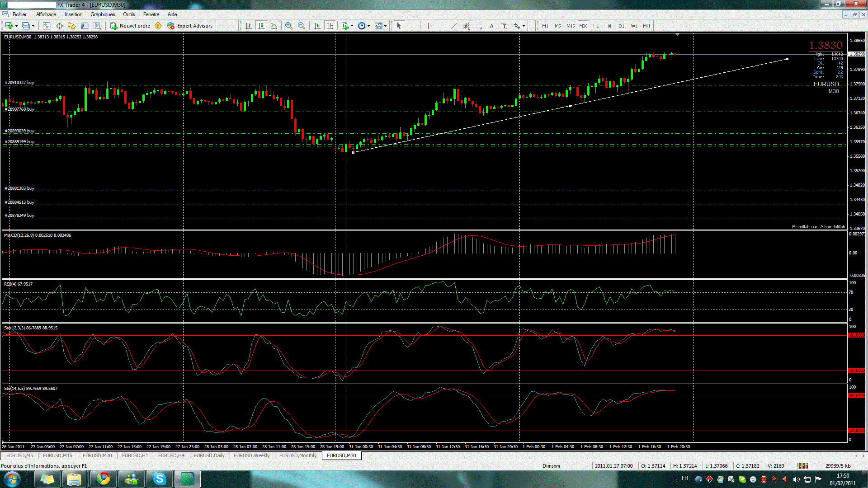
Task: Select the crosshair cursor tool
Action: pos(412,26)
